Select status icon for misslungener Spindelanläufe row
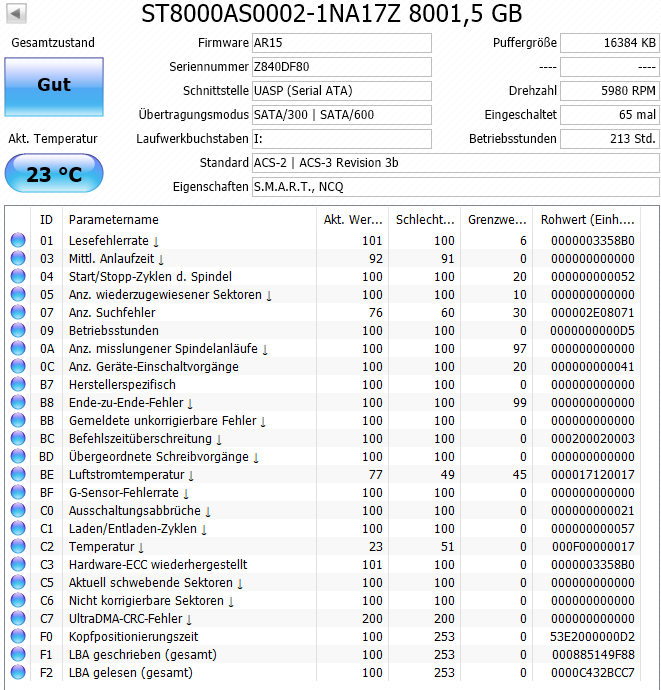 coord(18,349)
